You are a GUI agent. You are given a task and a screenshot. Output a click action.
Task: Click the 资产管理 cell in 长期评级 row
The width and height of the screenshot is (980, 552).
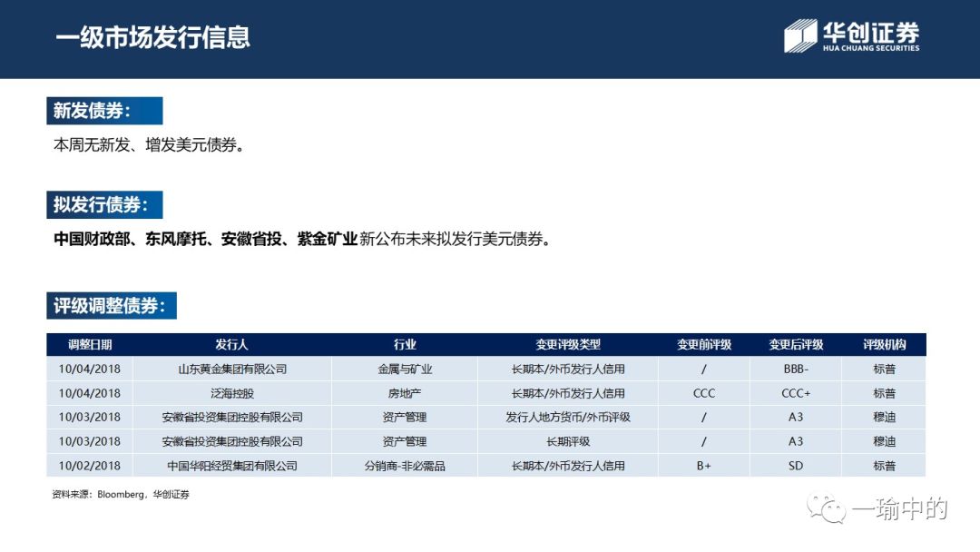(405, 441)
